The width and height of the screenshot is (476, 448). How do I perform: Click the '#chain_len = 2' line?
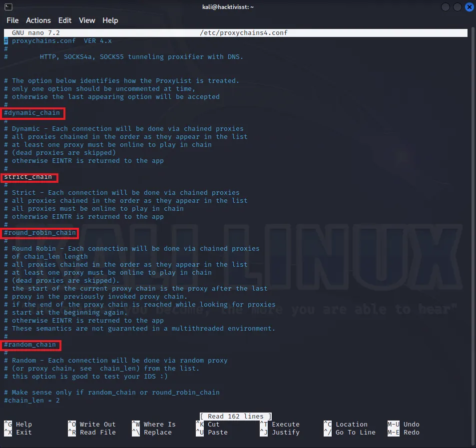tap(32, 401)
